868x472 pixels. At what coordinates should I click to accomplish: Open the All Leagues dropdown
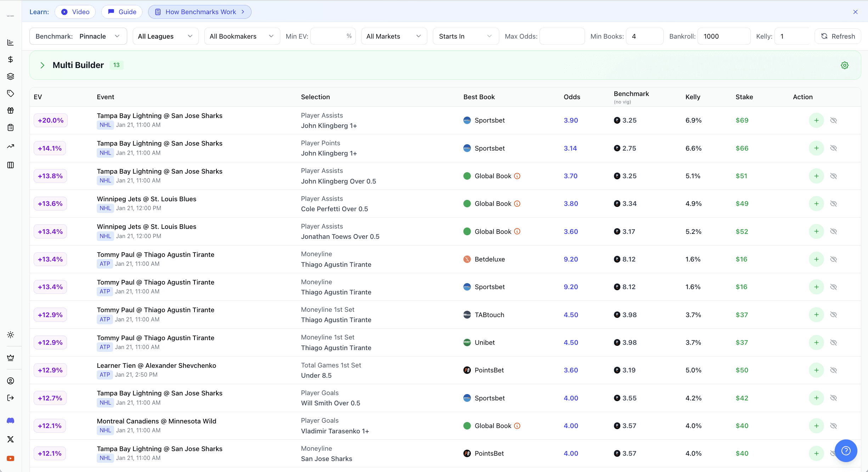165,36
